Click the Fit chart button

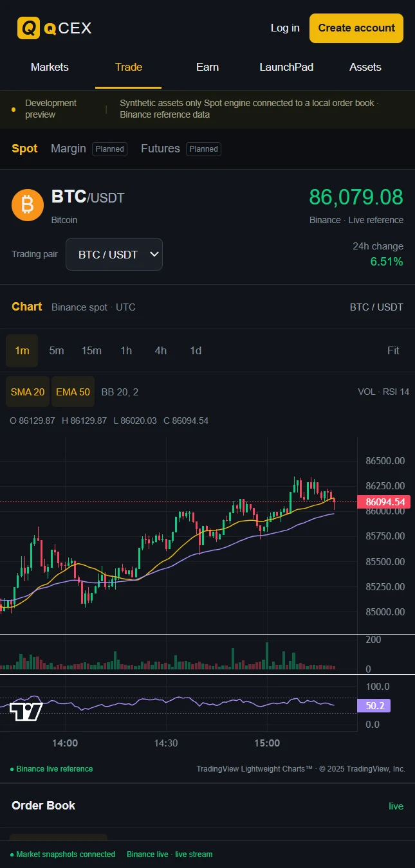pyautogui.click(x=393, y=350)
